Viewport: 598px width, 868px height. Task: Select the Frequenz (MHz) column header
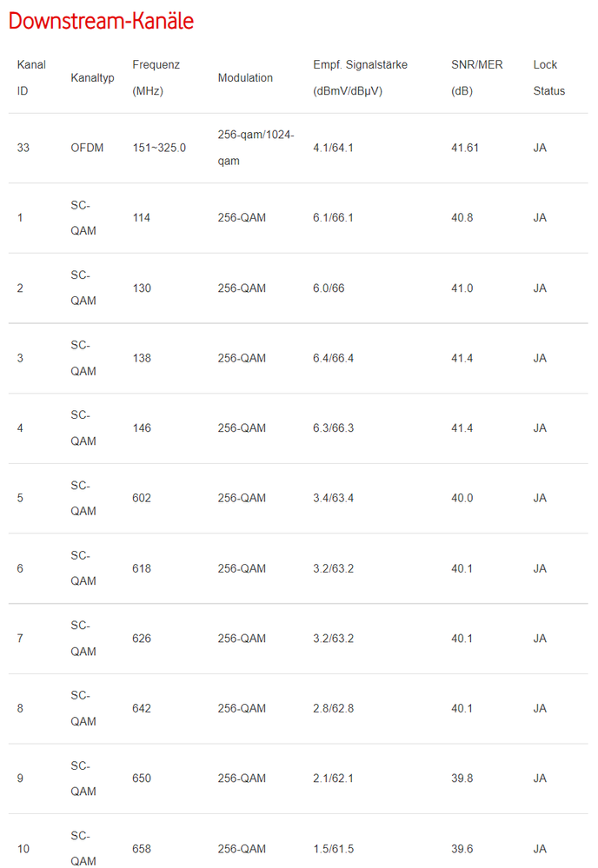pos(156,77)
